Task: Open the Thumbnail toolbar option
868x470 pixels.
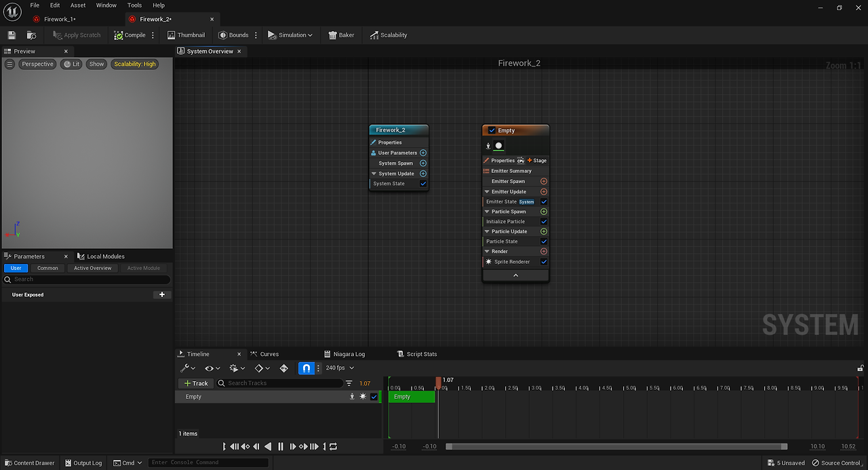Action: [x=186, y=35]
